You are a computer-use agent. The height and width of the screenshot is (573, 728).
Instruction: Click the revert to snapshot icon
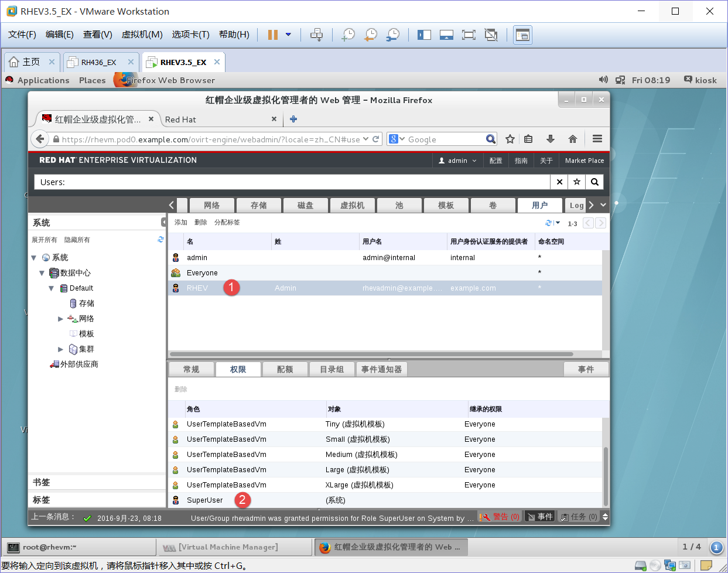pos(370,35)
